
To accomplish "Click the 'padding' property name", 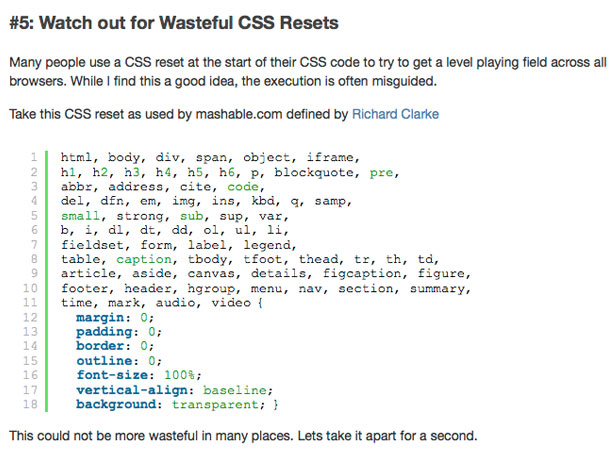I will coord(104,332).
